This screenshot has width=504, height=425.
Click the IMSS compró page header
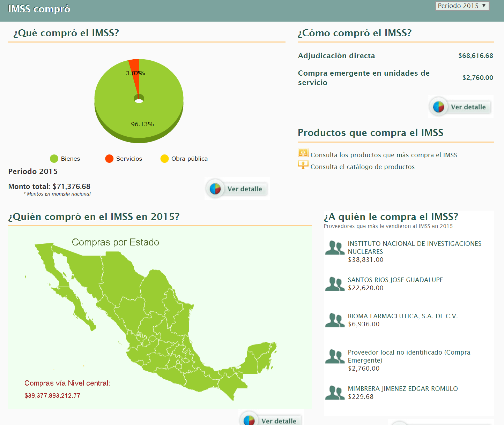[39, 9]
